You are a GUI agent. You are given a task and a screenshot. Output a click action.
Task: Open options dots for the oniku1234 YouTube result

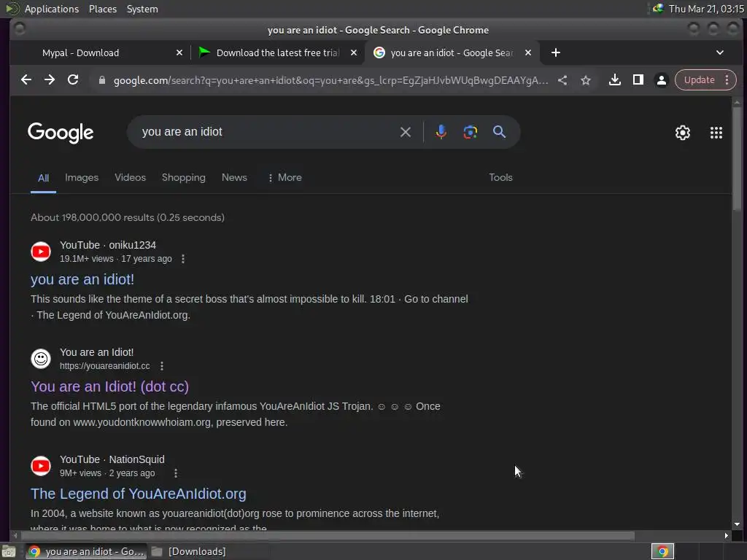pyautogui.click(x=183, y=259)
